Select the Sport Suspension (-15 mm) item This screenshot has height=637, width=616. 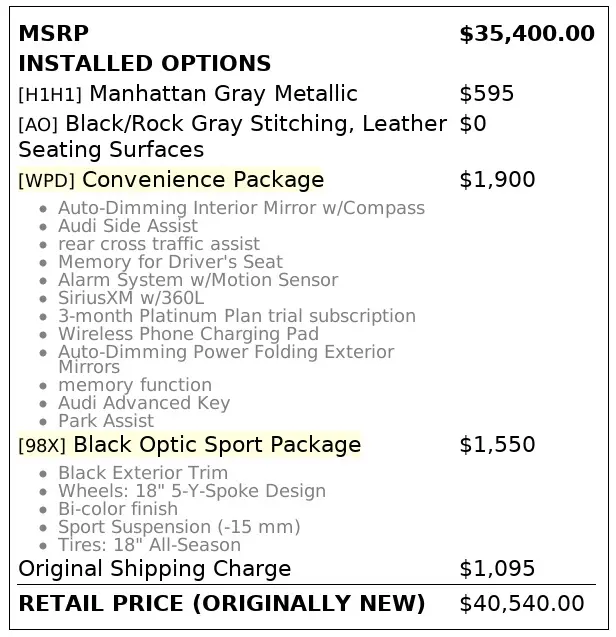179,527
